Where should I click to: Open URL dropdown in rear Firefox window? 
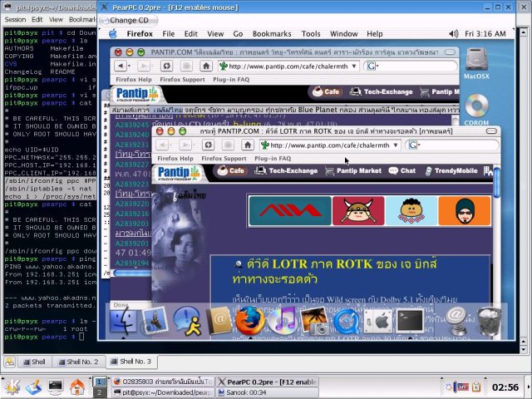pos(354,66)
